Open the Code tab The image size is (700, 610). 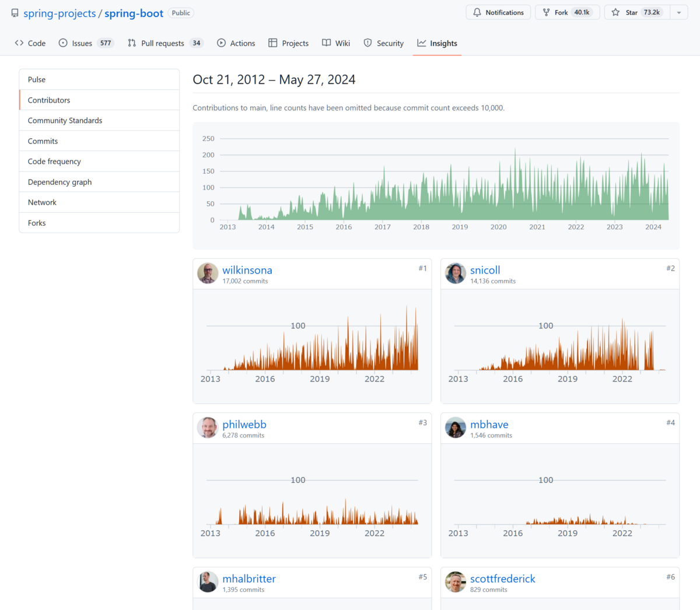click(x=30, y=43)
